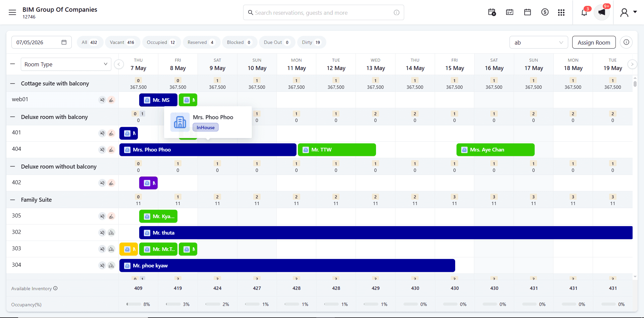
Task: Collapse the Deluxe room with balcony group
Action: pos(13,117)
